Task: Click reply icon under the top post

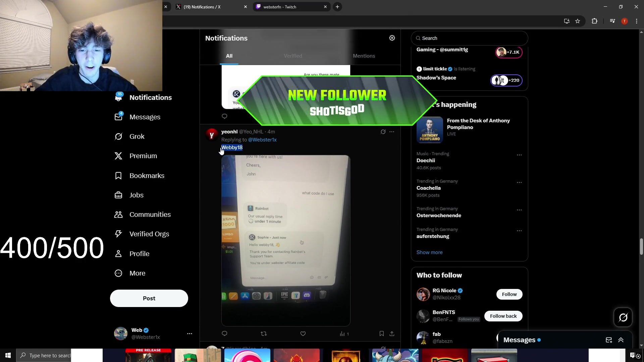Action: click(224, 116)
